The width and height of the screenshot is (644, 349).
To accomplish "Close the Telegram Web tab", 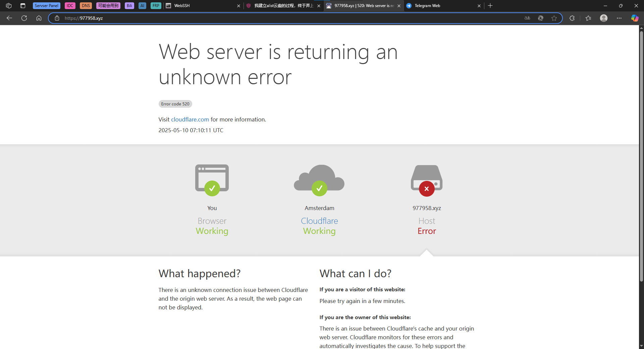I will click(x=479, y=6).
